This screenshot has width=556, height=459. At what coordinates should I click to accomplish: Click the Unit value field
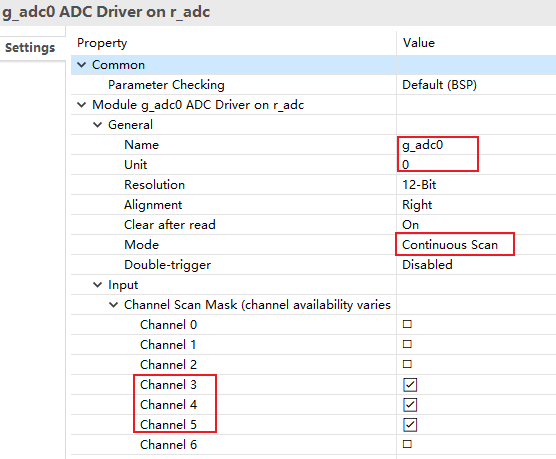[x=476, y=165]
